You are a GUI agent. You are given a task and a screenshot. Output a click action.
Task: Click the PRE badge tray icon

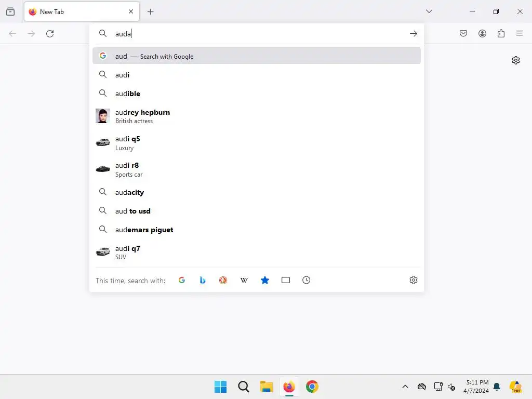[x=515, y=387]
